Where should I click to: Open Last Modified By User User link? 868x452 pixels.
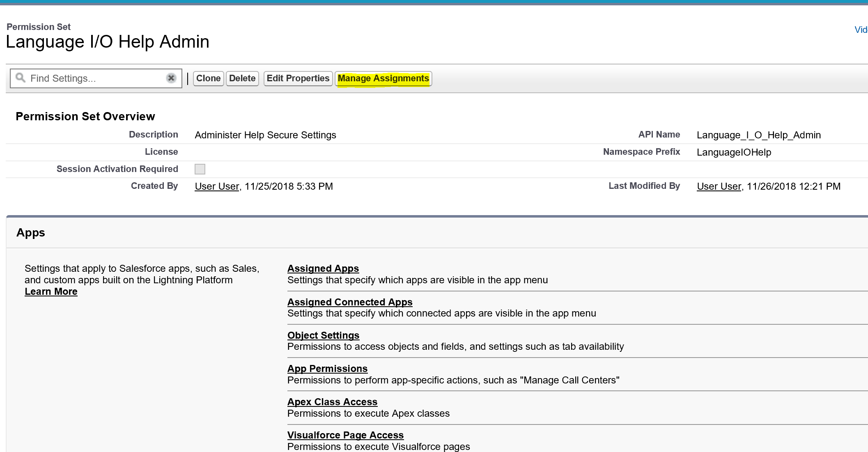pos(719,186)
